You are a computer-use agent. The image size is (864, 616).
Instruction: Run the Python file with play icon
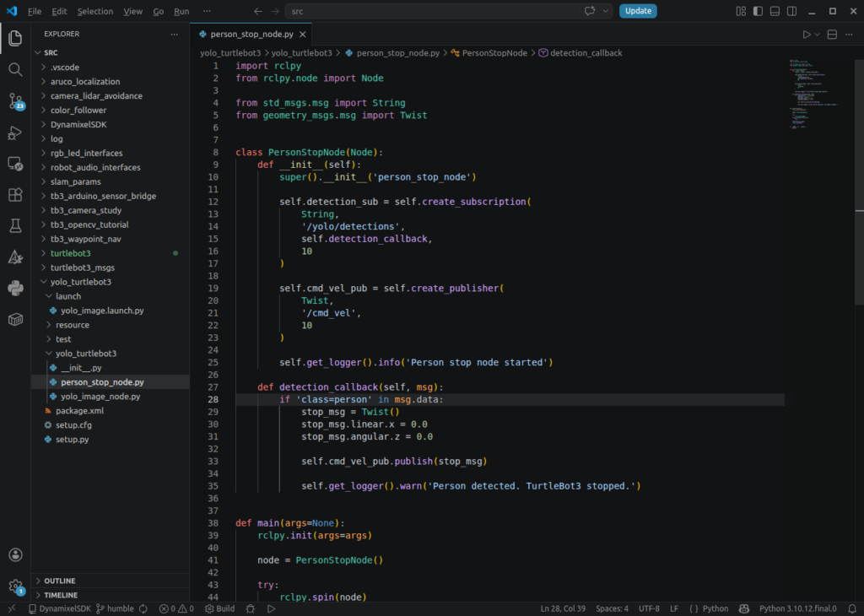click(806, 34)
